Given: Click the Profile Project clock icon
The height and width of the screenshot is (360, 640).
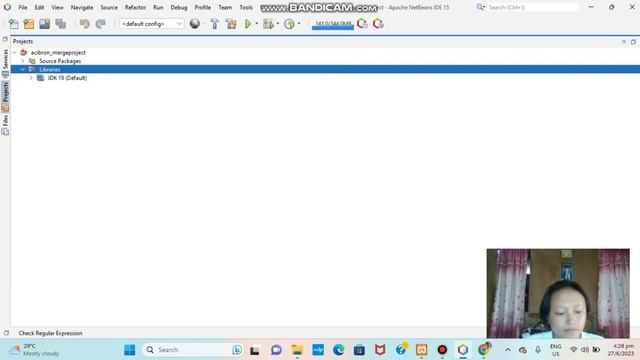Looking at the screenshot, I should tap(289, 24).
